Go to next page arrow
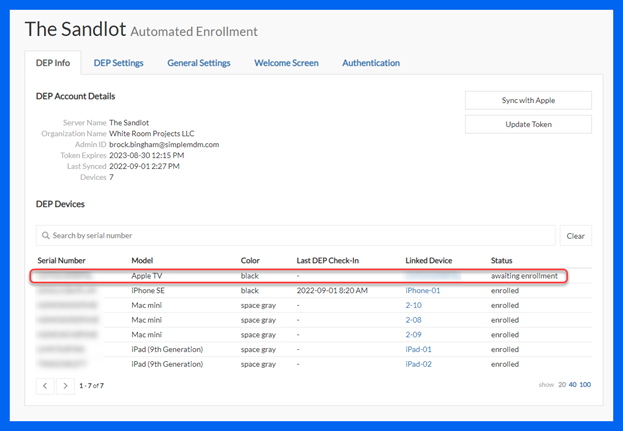Viewport: 623px width, 431px height. point(66,386)
